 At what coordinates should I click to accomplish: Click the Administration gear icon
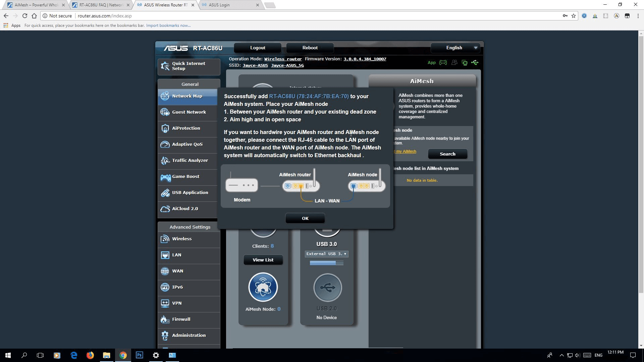pyautogui.click(x=165, y=336)
